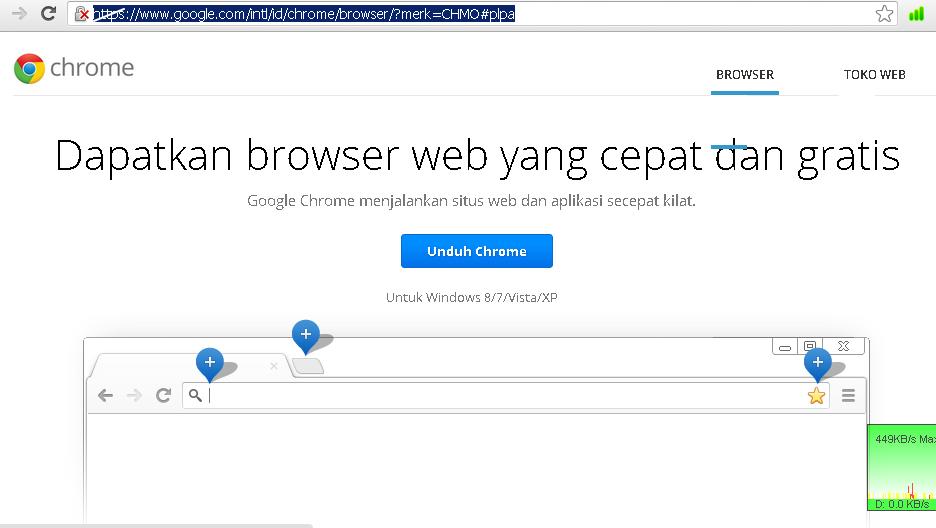936x528 pixels.
Task: Click the green network speed graph widget
Action: [x=901, y=468]
